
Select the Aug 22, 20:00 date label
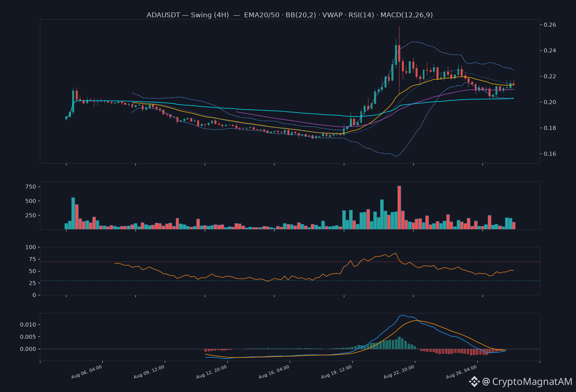pyautogui.click(x=399, y=372)
